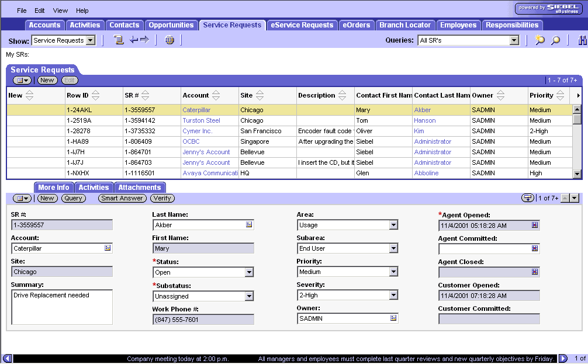Click the Verify button
Screen dimensions: 588x364
tap(162, 198)
